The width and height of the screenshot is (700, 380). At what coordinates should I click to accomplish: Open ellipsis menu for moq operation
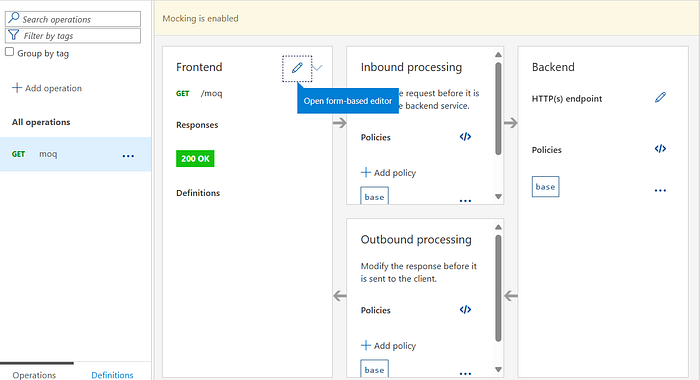128,156
